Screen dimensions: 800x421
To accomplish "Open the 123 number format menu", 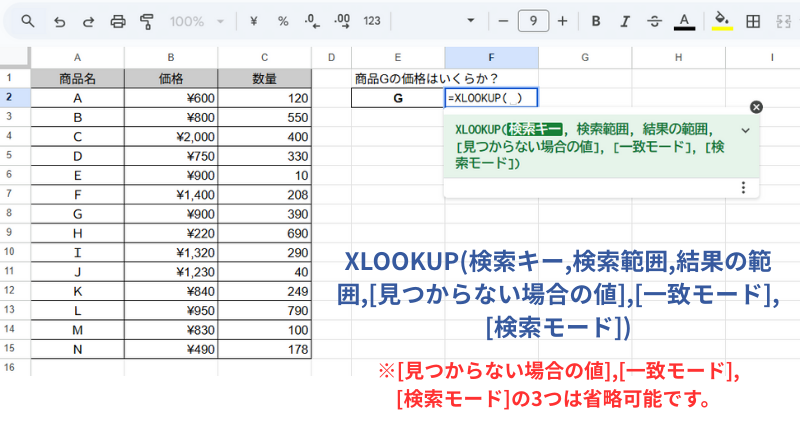I will tap(372, 21).
